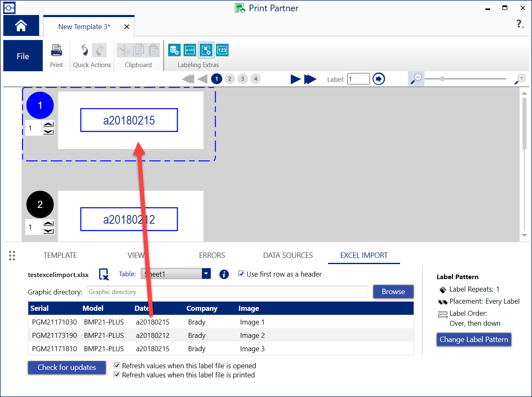Click the remove Excel file icon beside testexcelimport.xlsx
This screenshot has height=397, width=532.
point(103,274)
